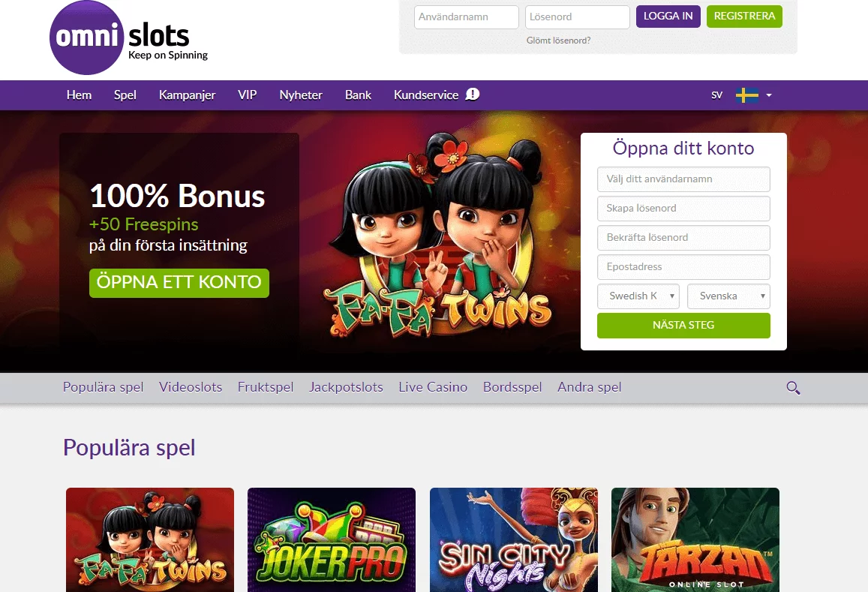Click the green REGISTRERA button
The height and width of the screenshot is (592, 868).
[744, 17]
